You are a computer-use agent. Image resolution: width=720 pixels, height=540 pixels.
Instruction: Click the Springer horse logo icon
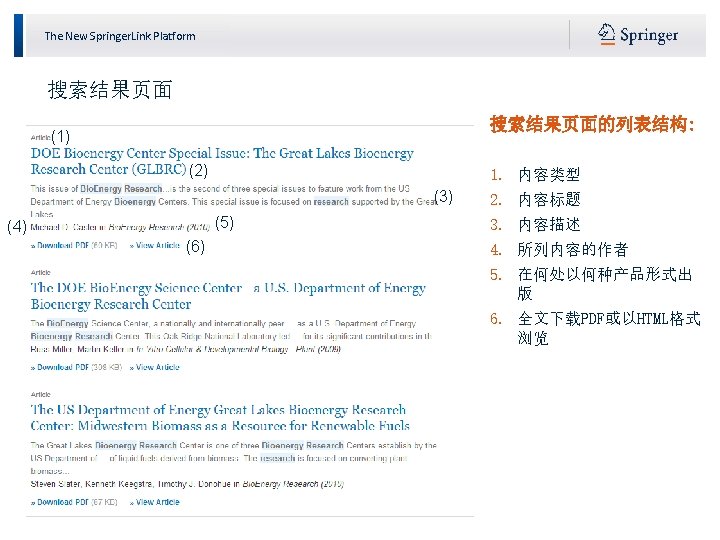pos(606,34)
